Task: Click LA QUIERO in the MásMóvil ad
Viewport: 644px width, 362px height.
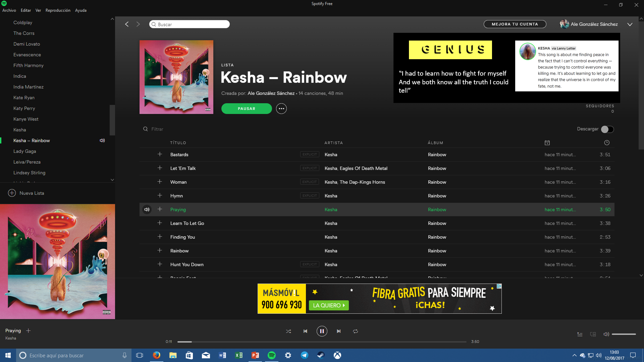Action: 329,305
